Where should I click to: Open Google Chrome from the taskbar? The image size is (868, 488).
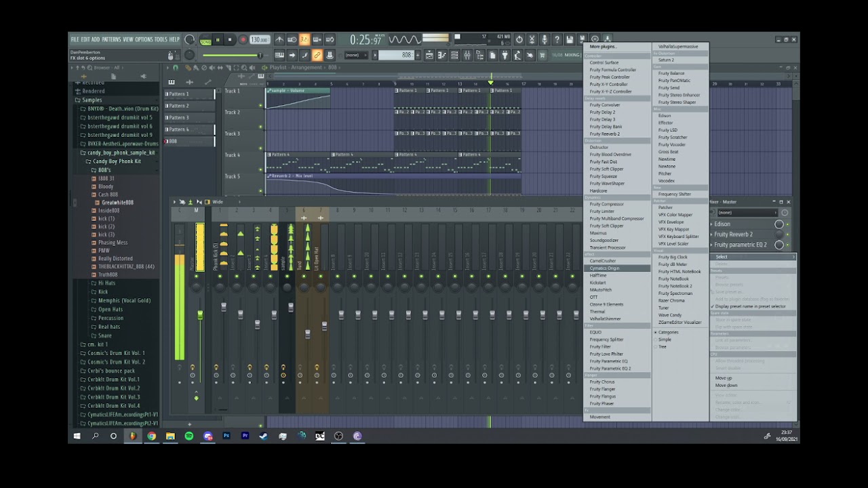(x=151, y=436)
